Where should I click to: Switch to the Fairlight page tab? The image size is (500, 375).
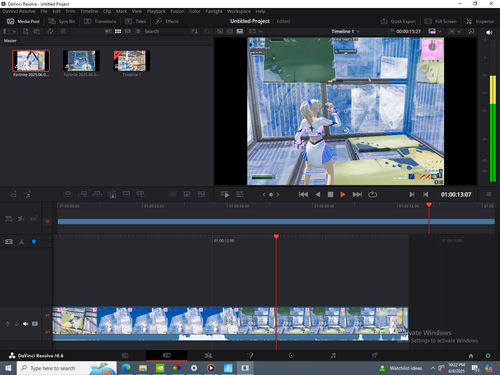coord(333,355)
